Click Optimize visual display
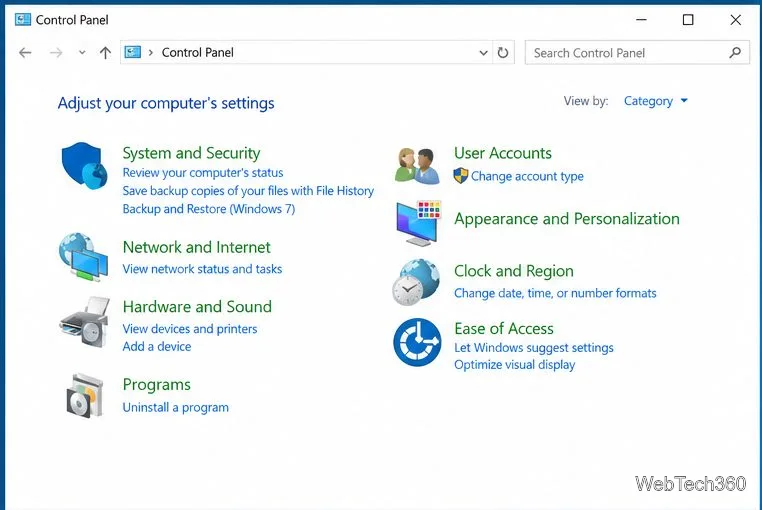 click(x=515, y=365)
